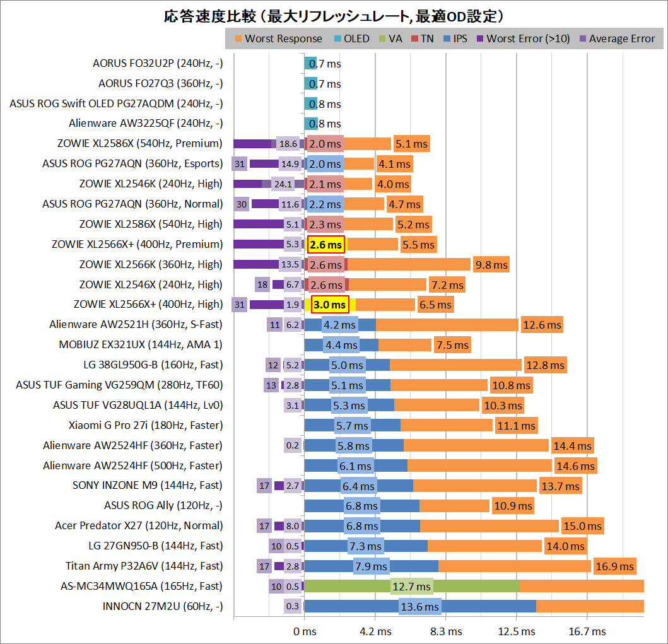Click the 14.6 ms value in AW2524HF 500Hz row

[x=575, y=466]
